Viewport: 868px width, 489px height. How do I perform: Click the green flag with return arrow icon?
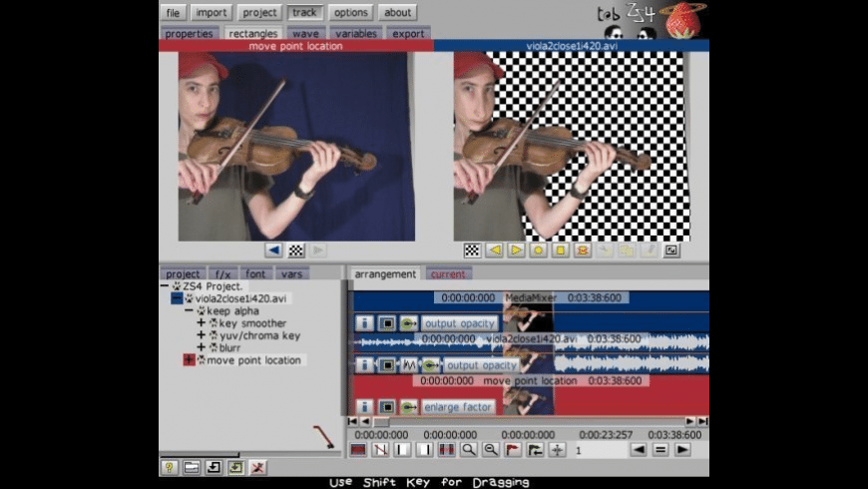(x=535, y=450)
